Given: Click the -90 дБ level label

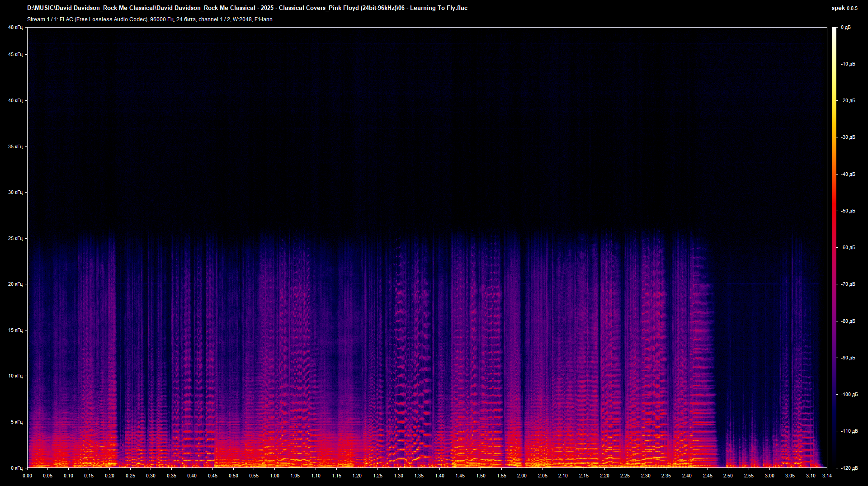Looking at the screenshot, I should tap(848, 358).
